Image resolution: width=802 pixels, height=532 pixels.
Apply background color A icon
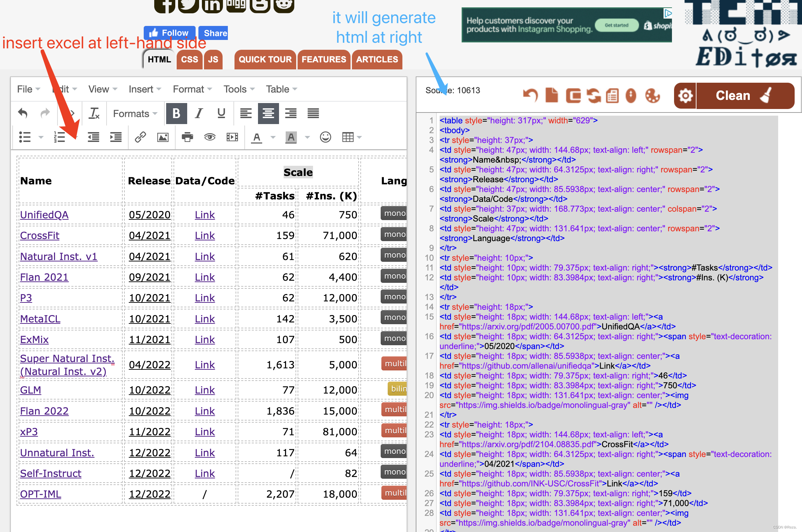291,137
